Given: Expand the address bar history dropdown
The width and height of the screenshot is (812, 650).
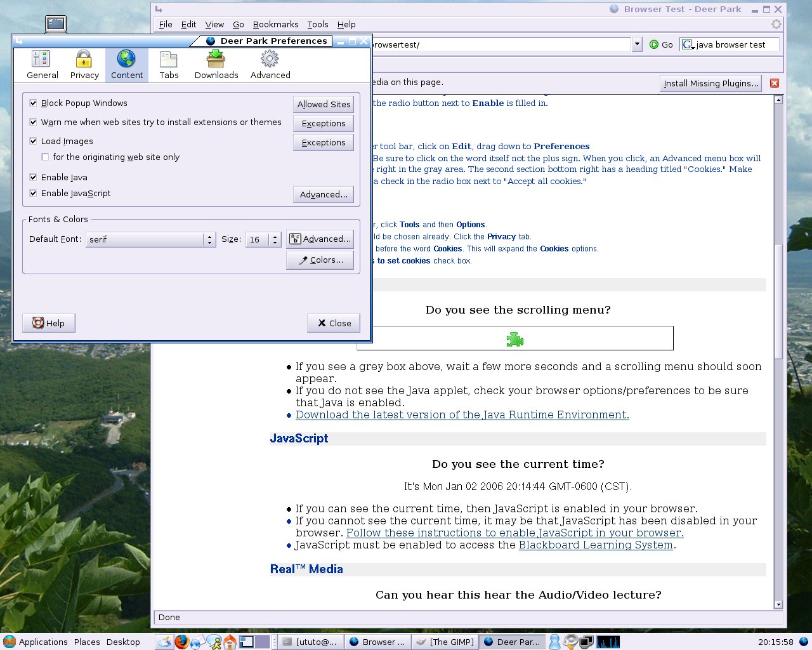Looking at the screenshot, I should 637,44.
